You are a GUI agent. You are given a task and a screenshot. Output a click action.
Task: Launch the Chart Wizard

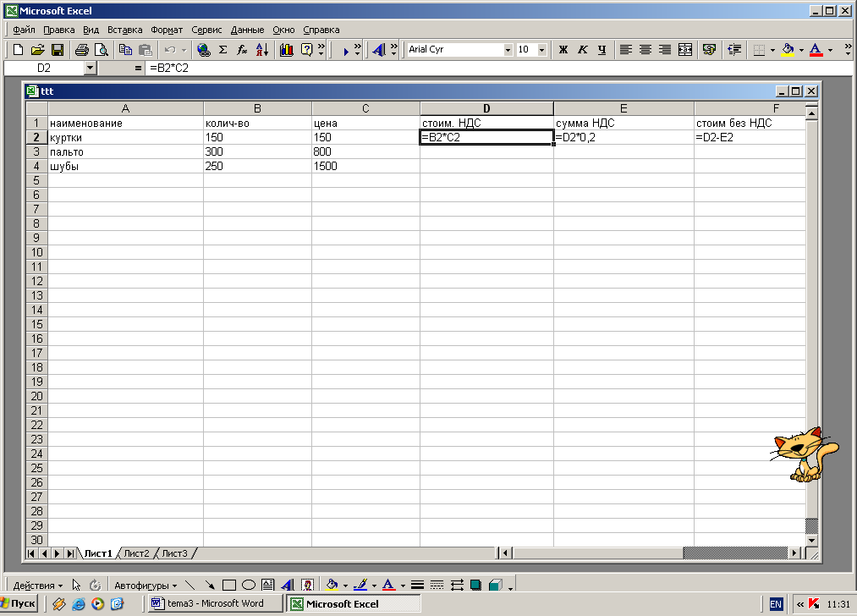coord(287,50)
